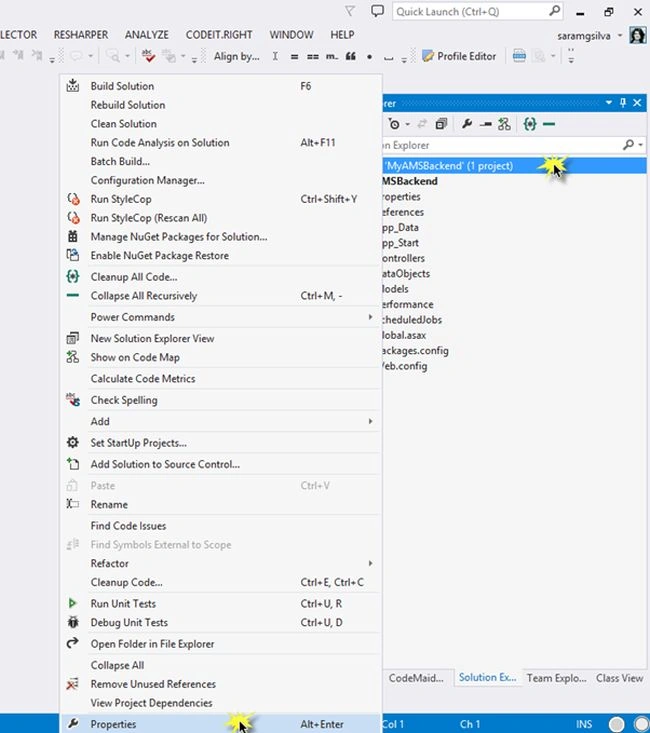Select Build Solution from context menu

tap(221, 86)
